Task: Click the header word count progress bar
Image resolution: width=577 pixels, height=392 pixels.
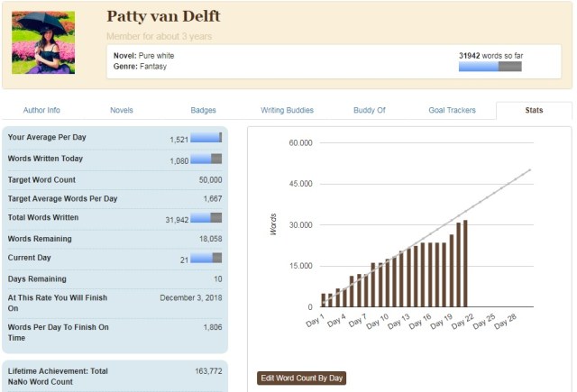Action: coord(490,67)
